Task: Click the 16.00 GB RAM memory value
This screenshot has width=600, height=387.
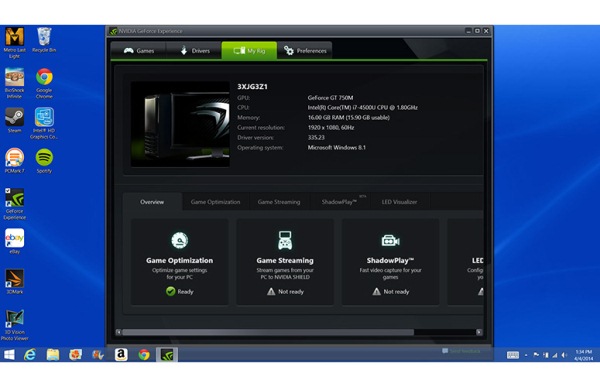Action: pos(349,118)
